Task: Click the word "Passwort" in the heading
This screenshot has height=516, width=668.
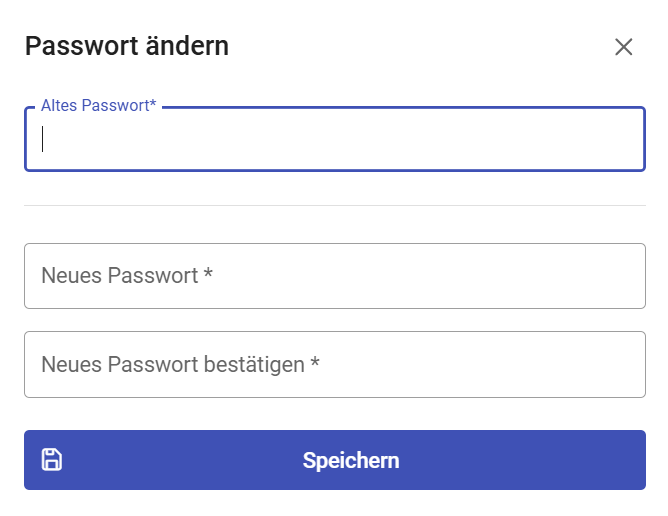Action: point(70,46)
